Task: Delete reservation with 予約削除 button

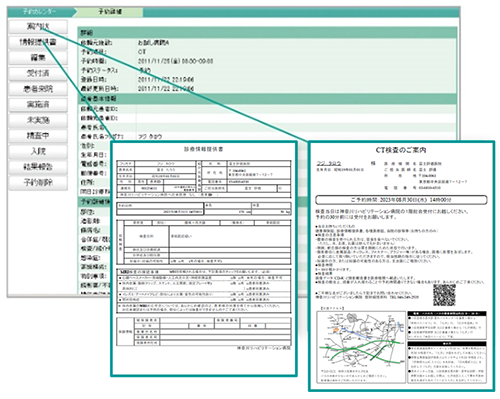Action: click(x=38, y=183)
